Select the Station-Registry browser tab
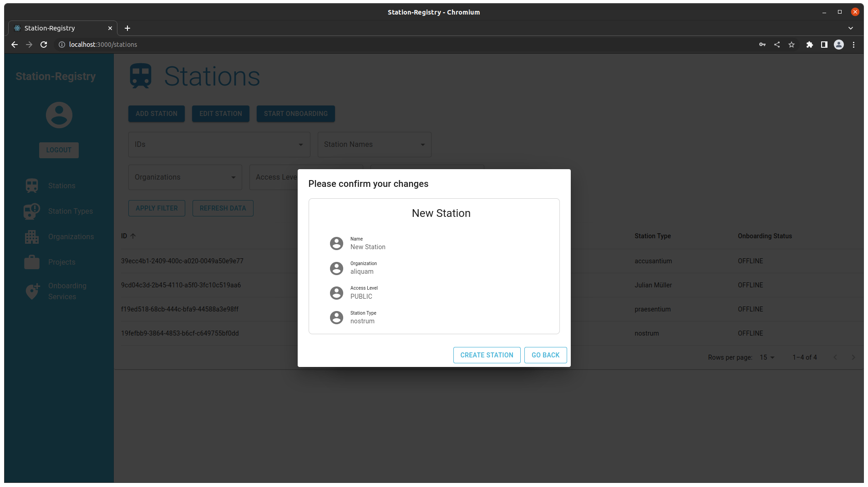 tap(63, 28)
